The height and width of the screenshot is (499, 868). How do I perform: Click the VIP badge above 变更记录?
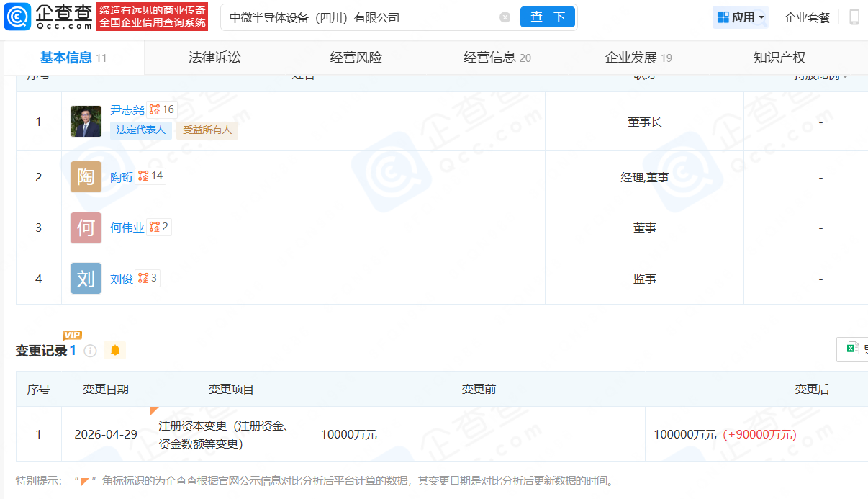pyautogui.click(x=72, y=335)
